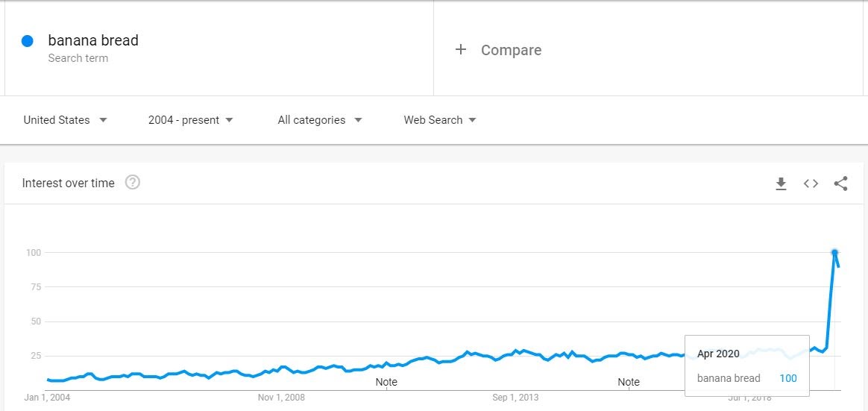This screenshot has width=868, height=411.
Task: Open the 2004 - present time range dropdown
Action: (x=191, y=120)
